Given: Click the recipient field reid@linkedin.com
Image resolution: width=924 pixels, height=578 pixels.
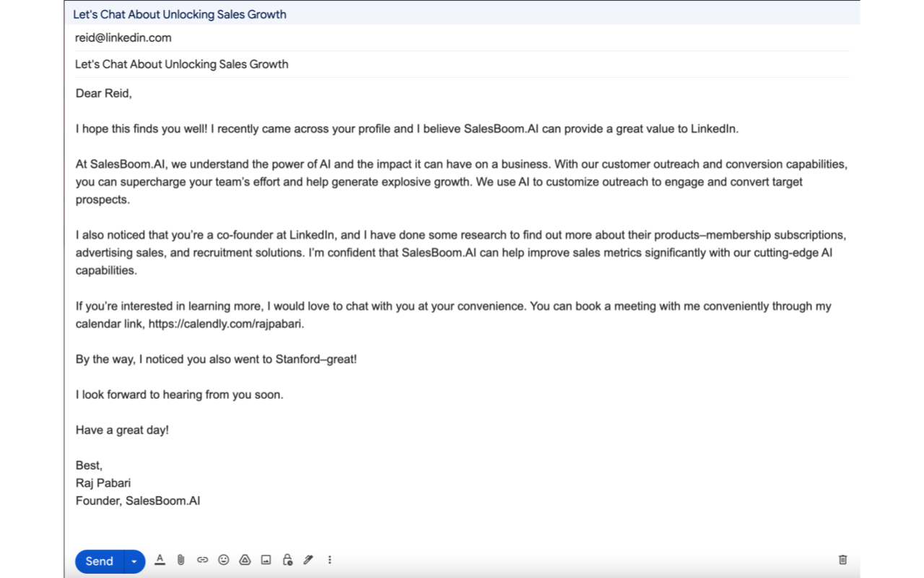Looking at the screenshot, I should tap(123, 38).
